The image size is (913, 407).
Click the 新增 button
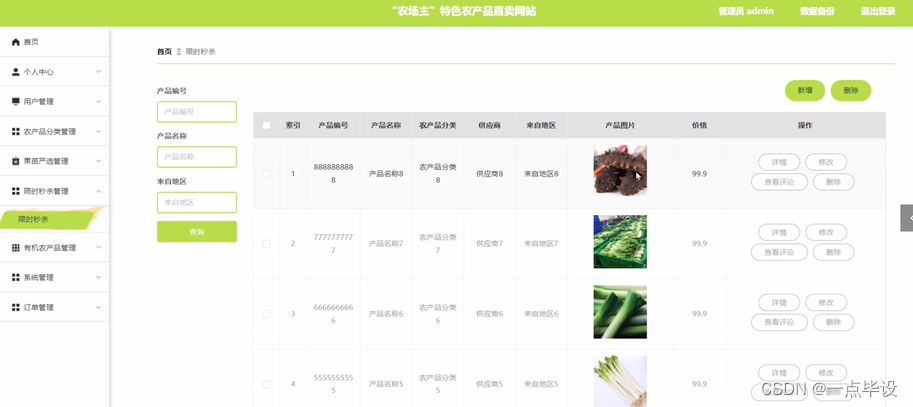point(805,90)
